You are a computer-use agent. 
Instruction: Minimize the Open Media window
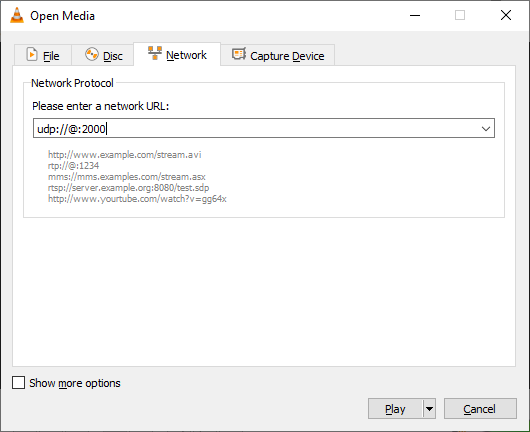415,16
